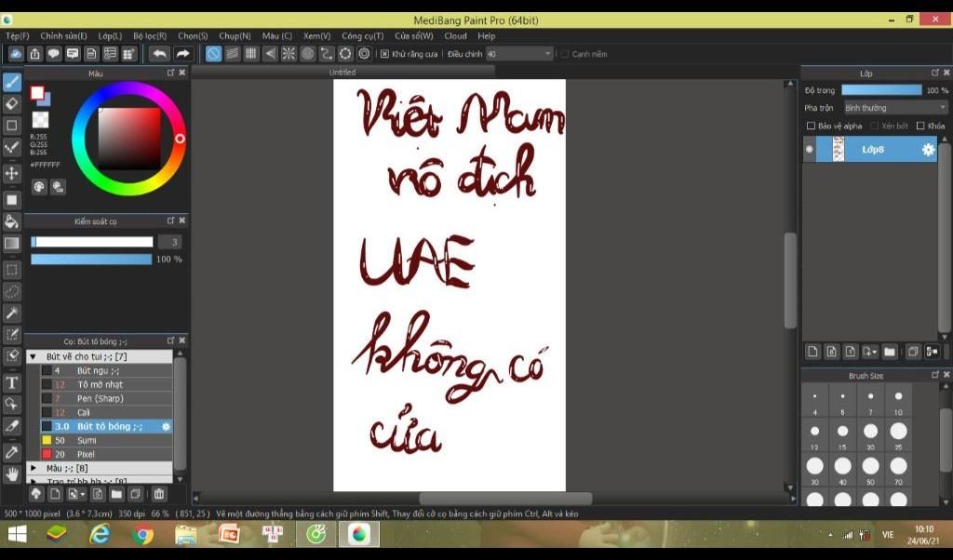Select the Eraser tool
Screen dimensions: 953x560
(12, 102)
